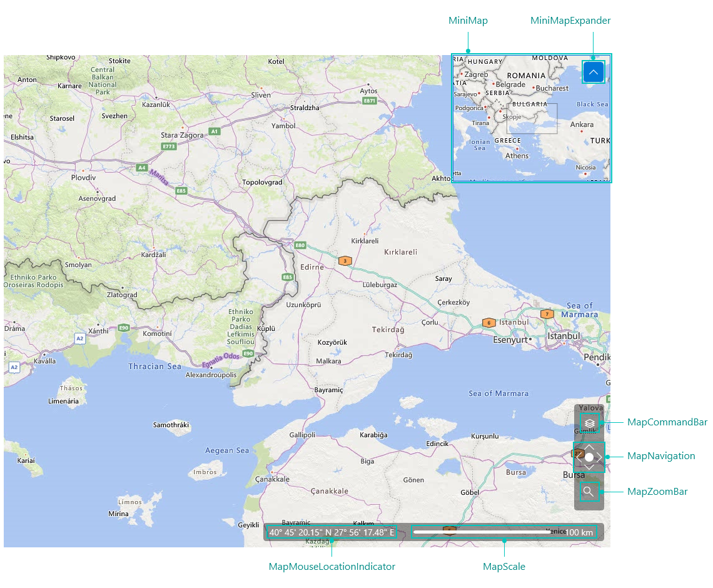Select the magnifier in the MapZoomBar

pos(589,492)
